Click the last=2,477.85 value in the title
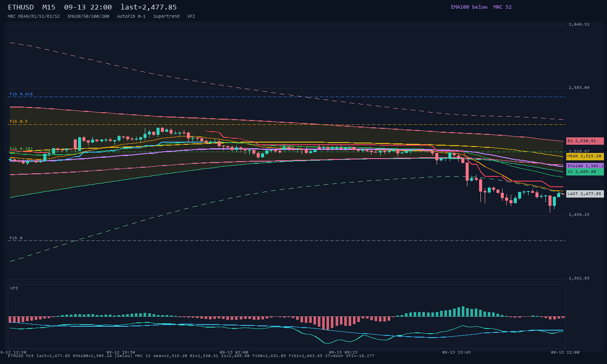Screen dimensions: 607x364 (149, 7)
